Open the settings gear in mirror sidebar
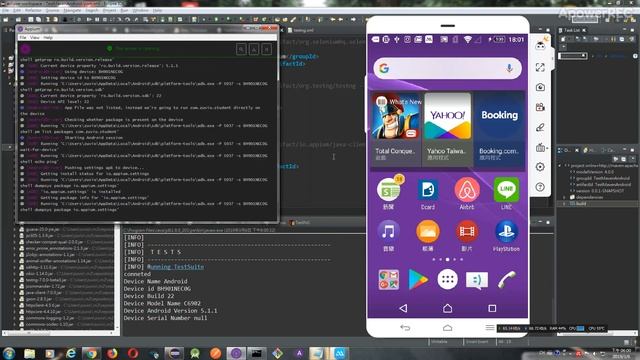The image size is (640, 360). coord(540,167)
